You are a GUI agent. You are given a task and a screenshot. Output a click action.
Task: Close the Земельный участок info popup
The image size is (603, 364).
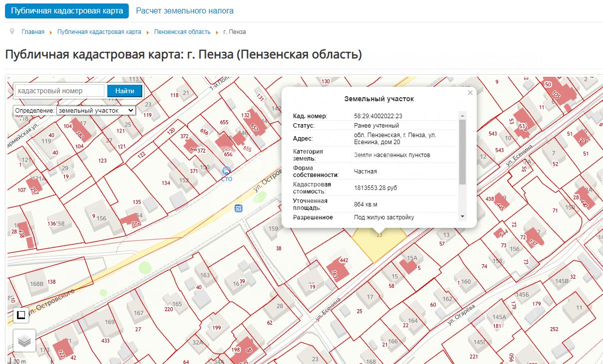tap(470, 93)
